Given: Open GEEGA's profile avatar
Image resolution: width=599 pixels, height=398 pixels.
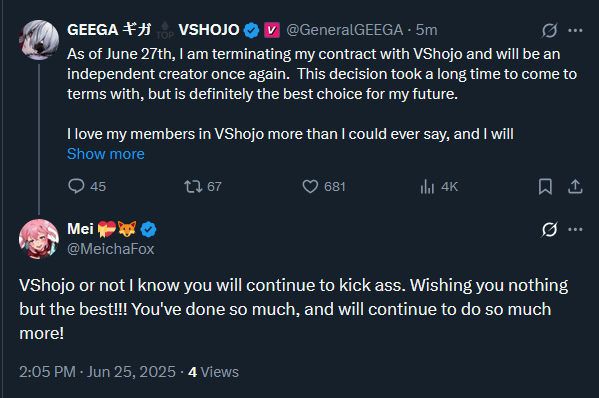Looking at the screenshot, I should click(x=39, y=40).
